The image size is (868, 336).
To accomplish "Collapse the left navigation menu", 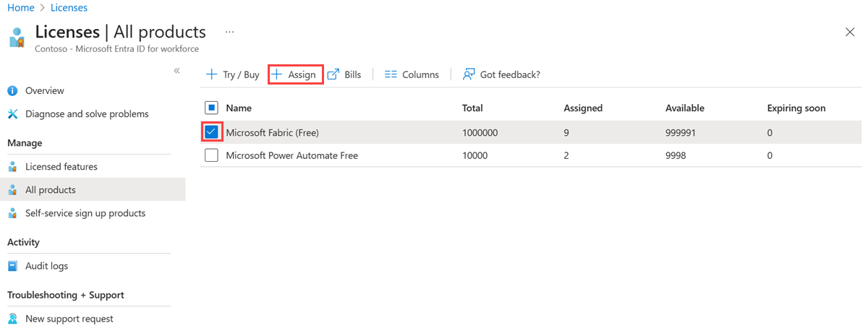I will (x=176, y=70).
